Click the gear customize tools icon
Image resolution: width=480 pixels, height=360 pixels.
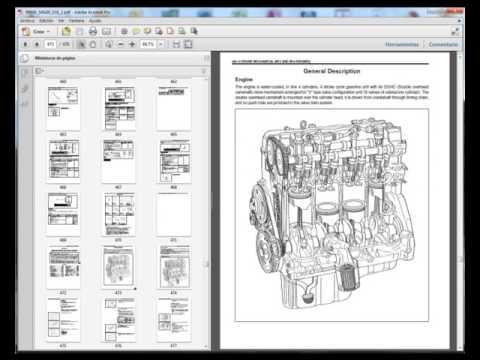(x=124, y=31)
